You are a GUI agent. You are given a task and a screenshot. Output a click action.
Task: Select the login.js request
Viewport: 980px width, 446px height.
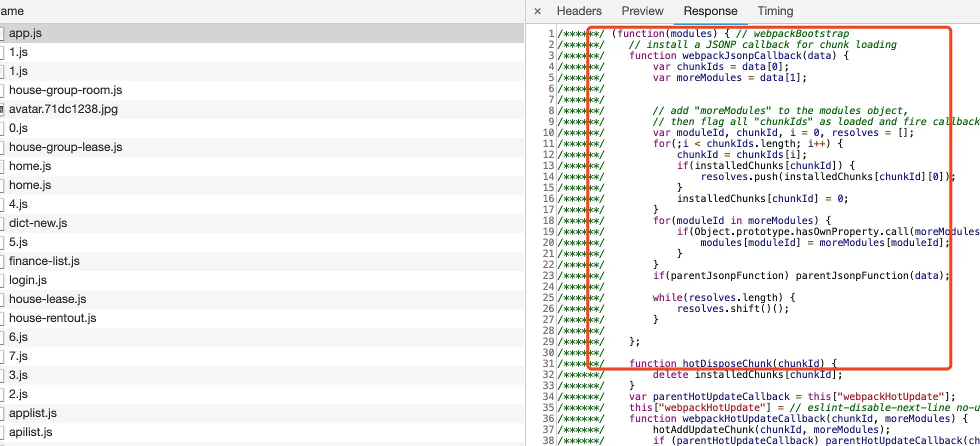[262, 280]
